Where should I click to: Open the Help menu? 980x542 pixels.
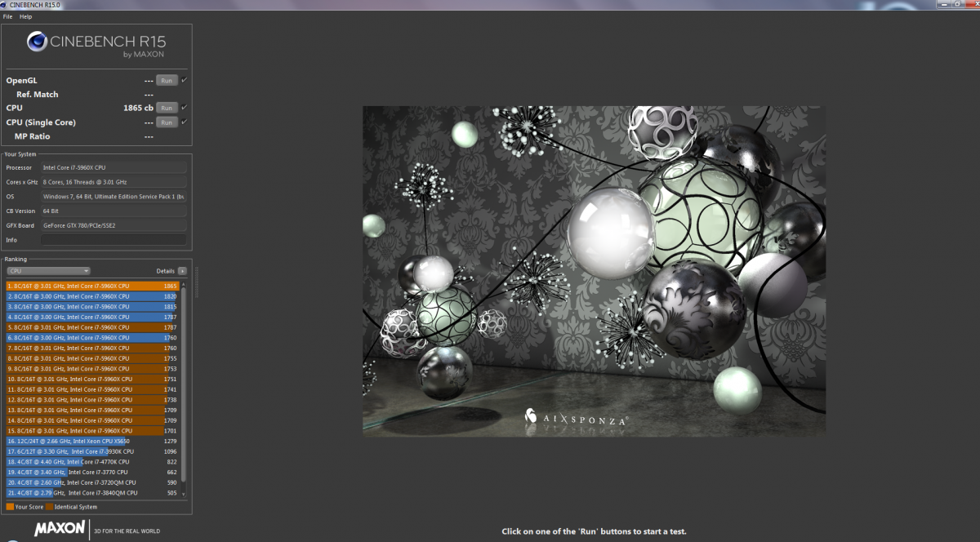[x=26, y=16]
